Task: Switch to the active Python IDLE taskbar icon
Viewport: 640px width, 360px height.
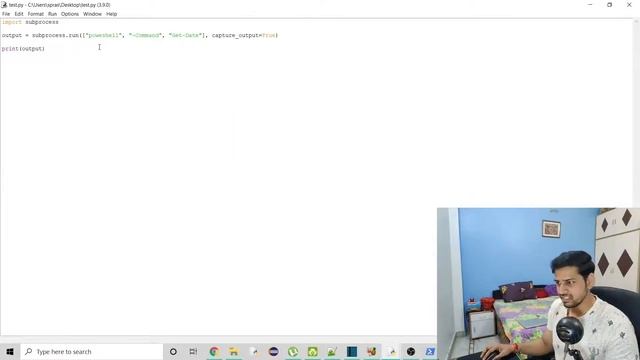Action: tap(391, 351)
